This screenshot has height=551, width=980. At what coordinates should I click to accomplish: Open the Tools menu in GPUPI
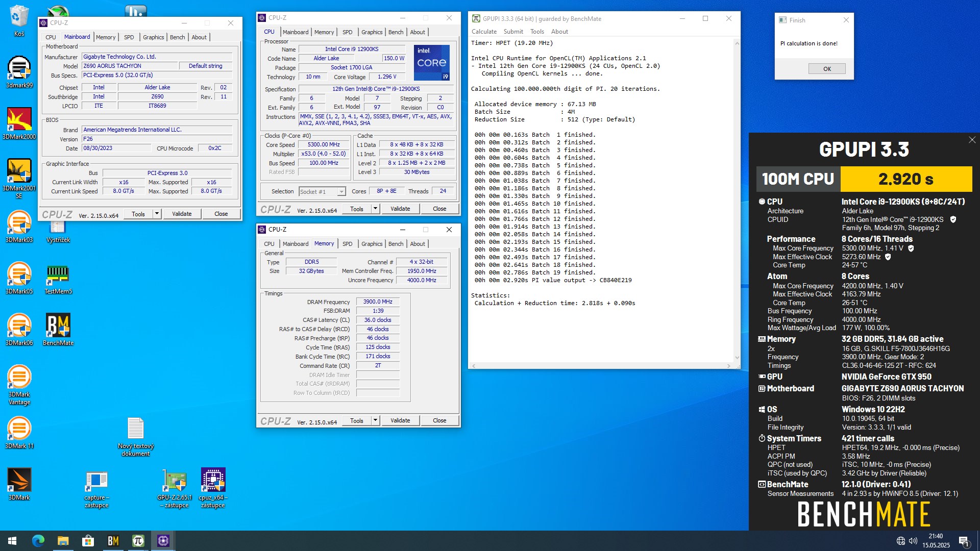(x=537, y=32)
